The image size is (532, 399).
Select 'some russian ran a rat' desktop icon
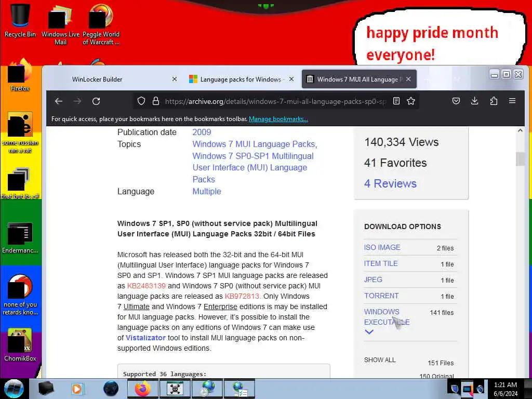pyautogui.click(x=20, y=133)
